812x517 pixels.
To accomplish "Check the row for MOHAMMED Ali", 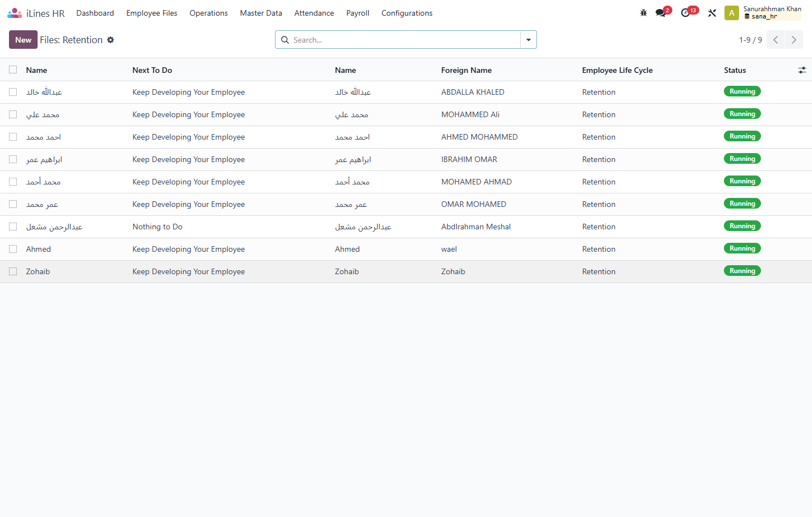I will point(13,114).
